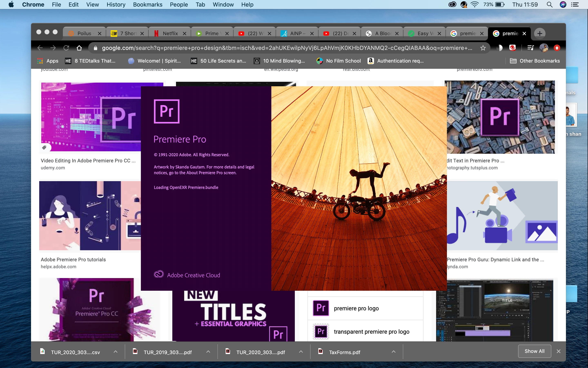Switch to the Netflix tab

pos(170,34)
